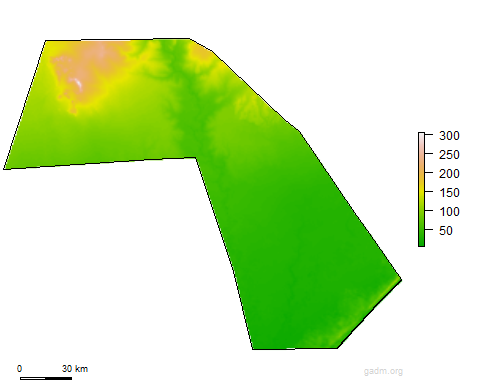Click the 30 km scale label
This screenshot has height=380, width=480.
(75, 369)
